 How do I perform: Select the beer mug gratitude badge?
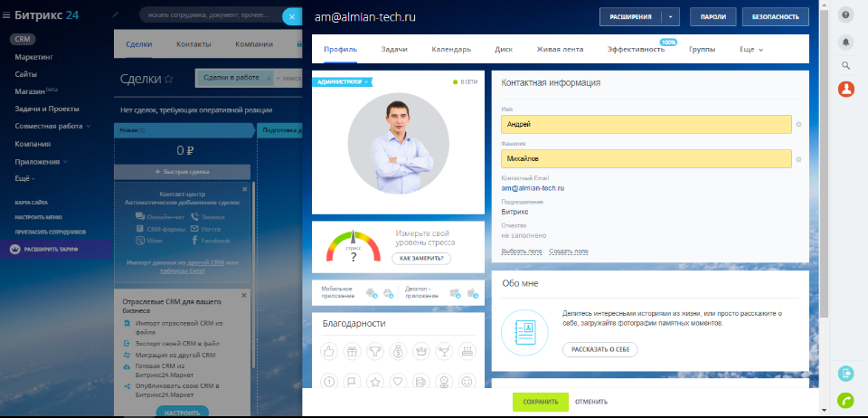coord(421,381)
